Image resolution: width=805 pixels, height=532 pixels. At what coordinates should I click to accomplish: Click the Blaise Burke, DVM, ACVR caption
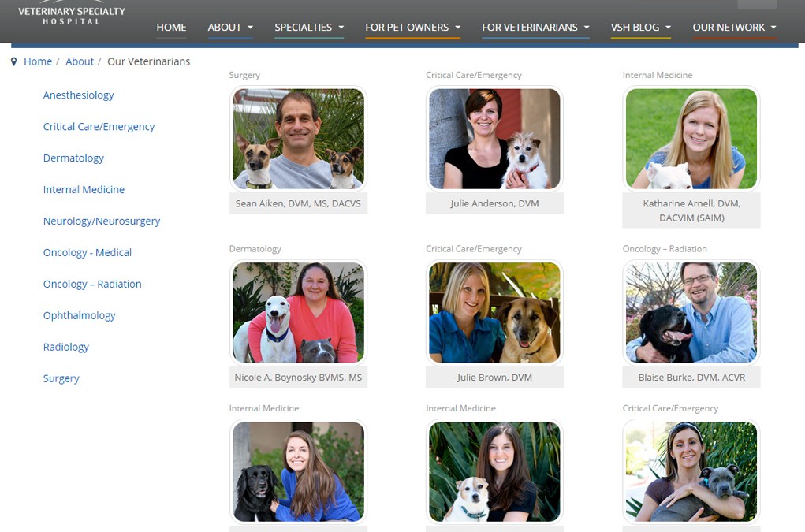[x=691, y=377]
